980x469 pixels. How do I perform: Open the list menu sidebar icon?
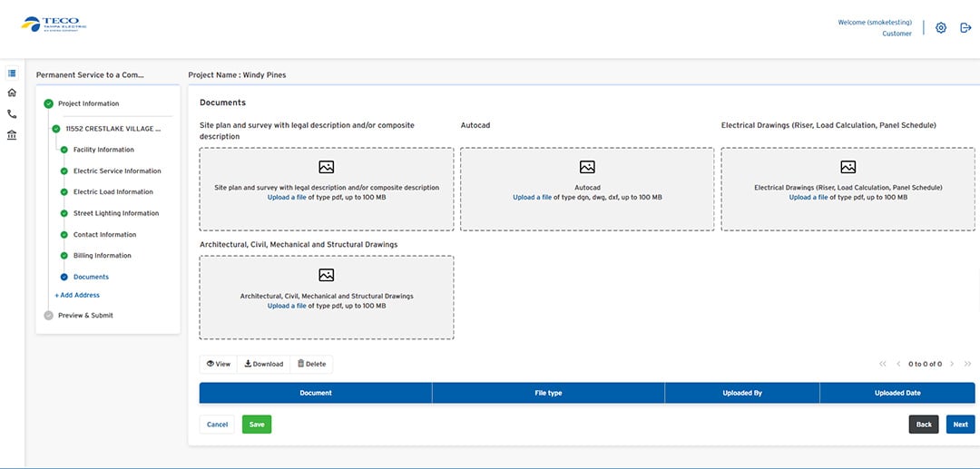(x=12, y=73)
